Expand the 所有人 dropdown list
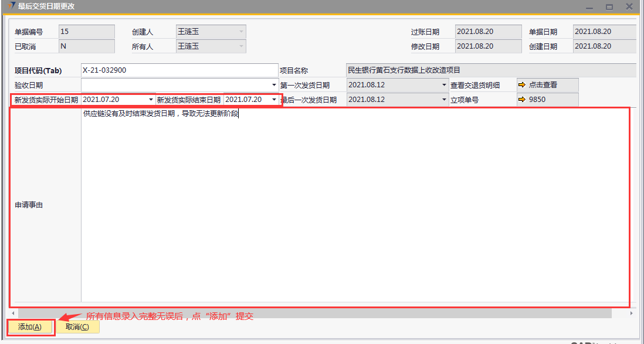Screen dimensions: 644x344 (x=240, y=46)
